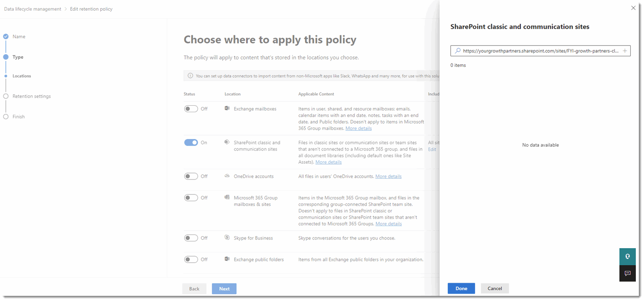Click the Exchange public folders icon

227,259
